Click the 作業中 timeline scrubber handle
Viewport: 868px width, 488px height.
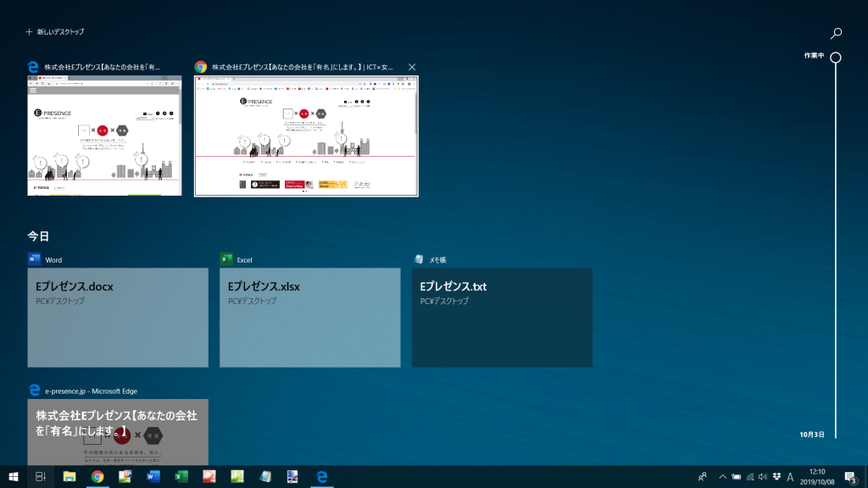pyautogui.click(x=836, y=57)
